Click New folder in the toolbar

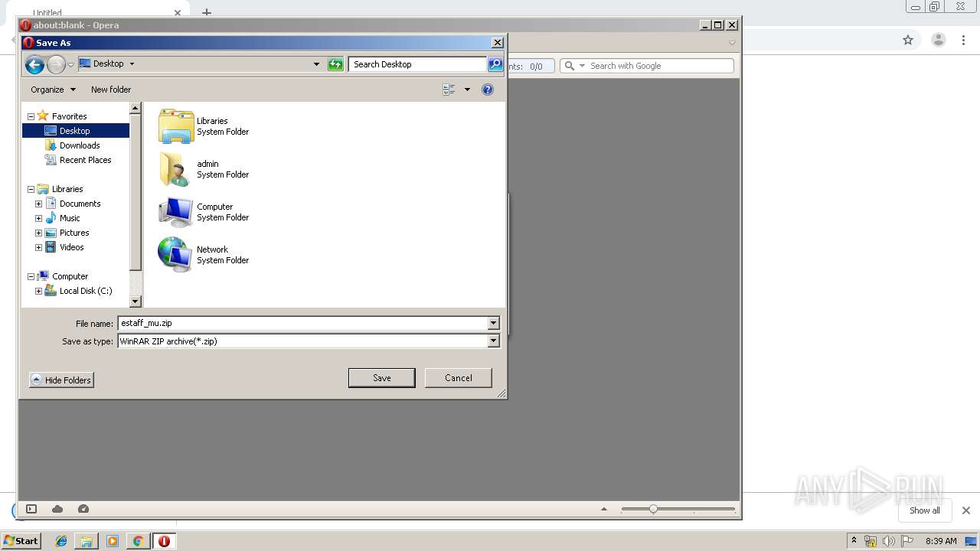pos(111,90)
